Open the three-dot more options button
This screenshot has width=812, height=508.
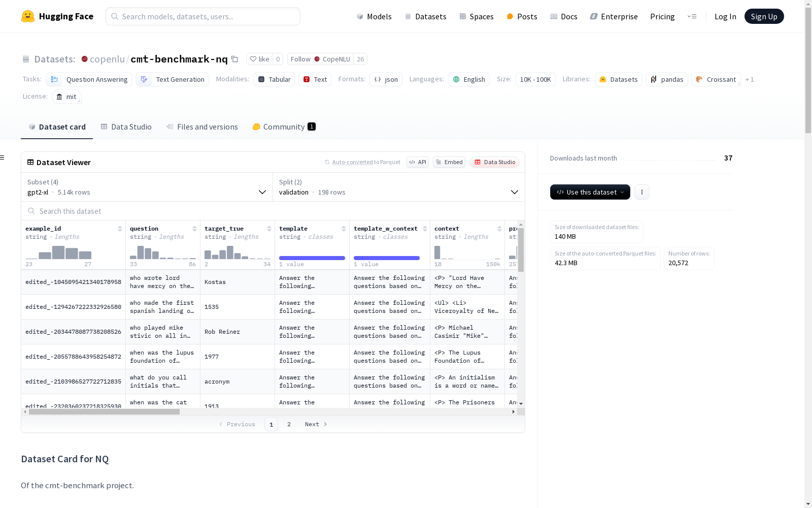click(x=642, y=192)
